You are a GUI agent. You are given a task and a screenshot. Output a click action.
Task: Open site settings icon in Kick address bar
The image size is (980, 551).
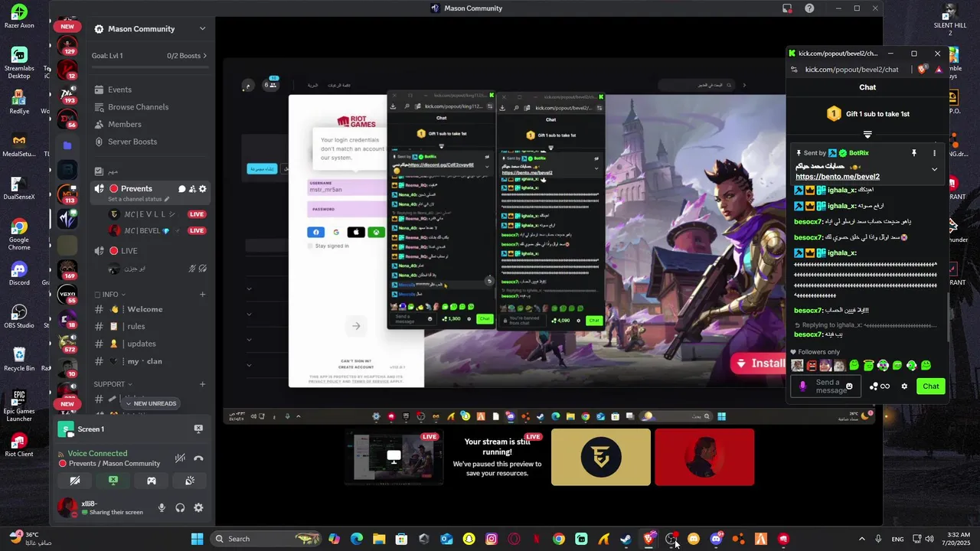(x=795, y=70)
